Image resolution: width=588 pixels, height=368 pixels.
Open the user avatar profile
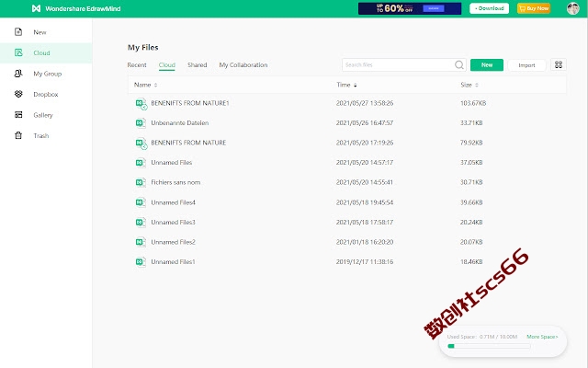573,8
